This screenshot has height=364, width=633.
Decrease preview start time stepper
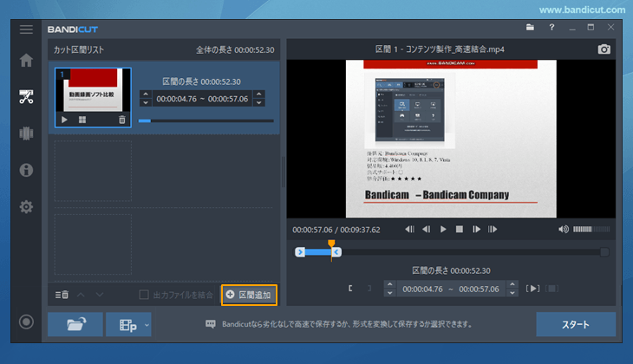point(389,293)
